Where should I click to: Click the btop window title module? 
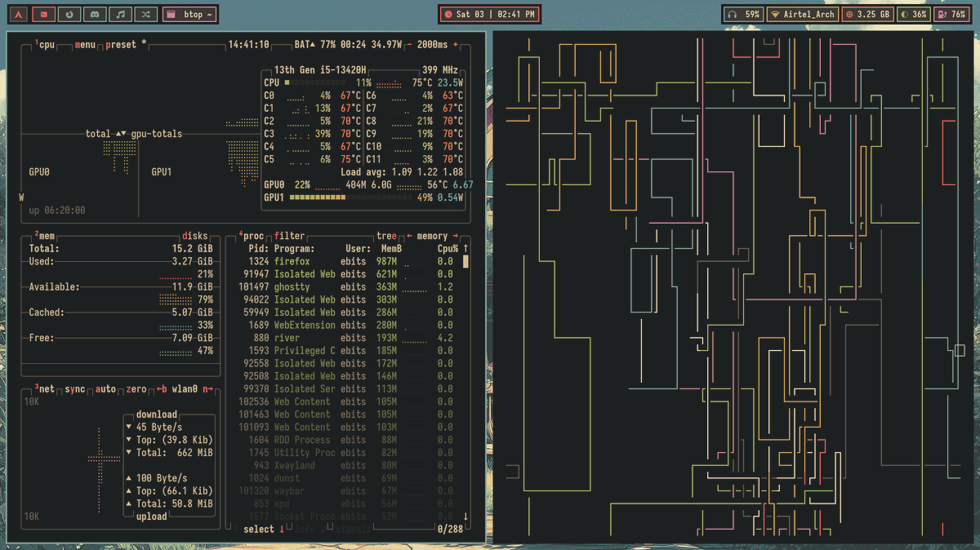pyautogui.click(x=189, y=14)
